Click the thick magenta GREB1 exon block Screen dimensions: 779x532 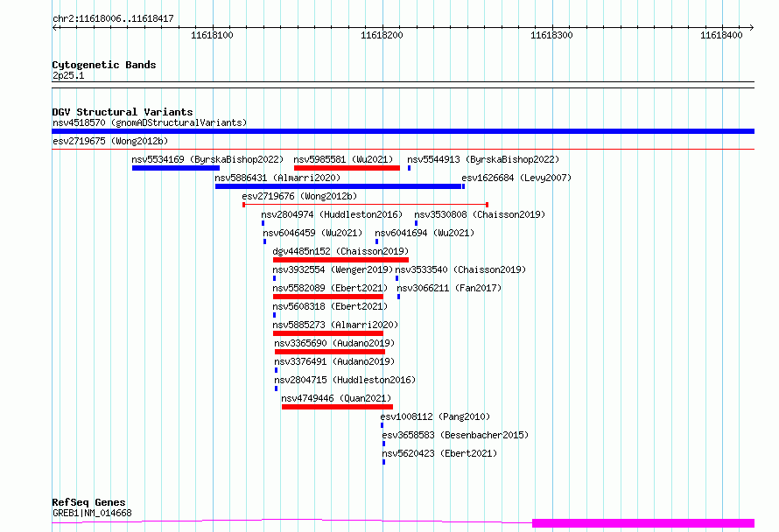click(643, 522)
